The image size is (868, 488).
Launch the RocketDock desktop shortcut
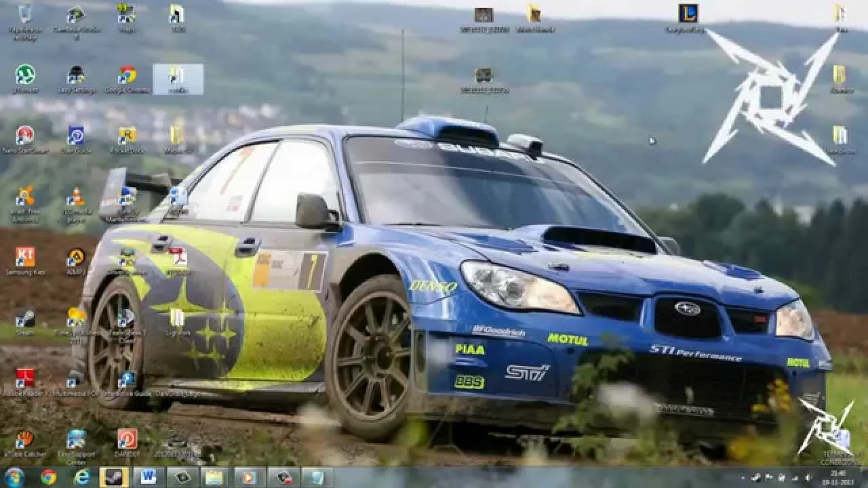pos(127,140)
